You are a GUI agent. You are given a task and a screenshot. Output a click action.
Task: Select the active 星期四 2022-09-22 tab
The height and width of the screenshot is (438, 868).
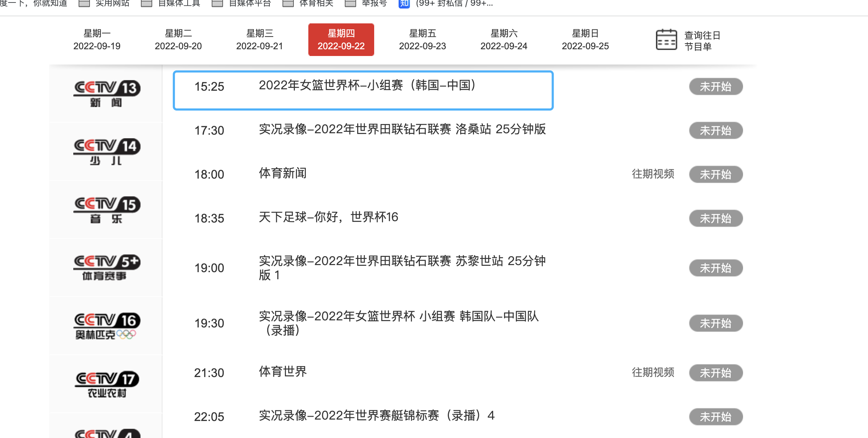click(x=341, y=40)
